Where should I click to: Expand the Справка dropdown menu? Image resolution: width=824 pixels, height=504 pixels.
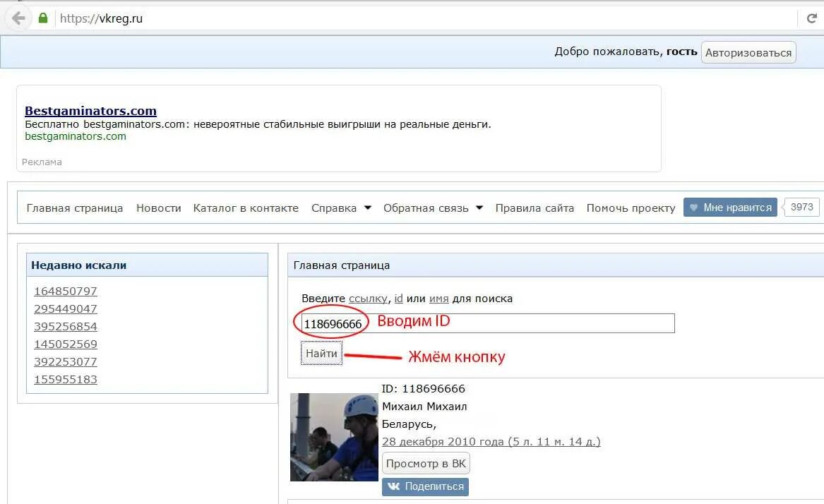341,208
